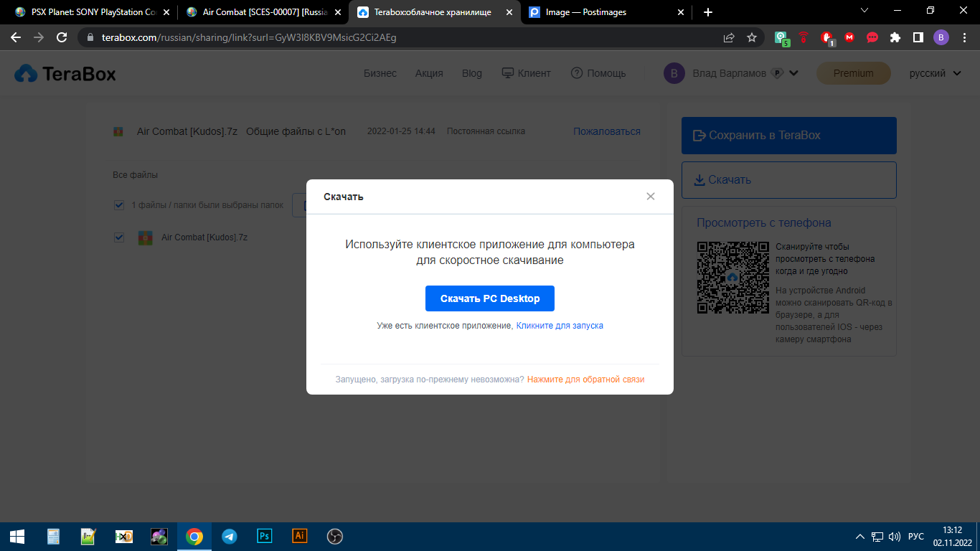Launch Calculator from the taskbar
Image resolution: width=980 pixels, height=551 pixels.
pyautogui.click(x=53, y=537)
